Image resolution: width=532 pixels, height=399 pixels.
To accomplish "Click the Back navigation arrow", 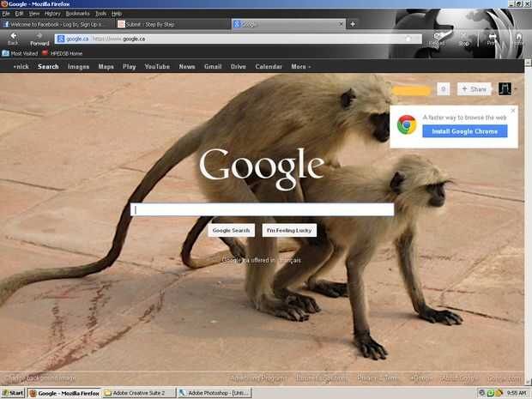I will [13, 36].
